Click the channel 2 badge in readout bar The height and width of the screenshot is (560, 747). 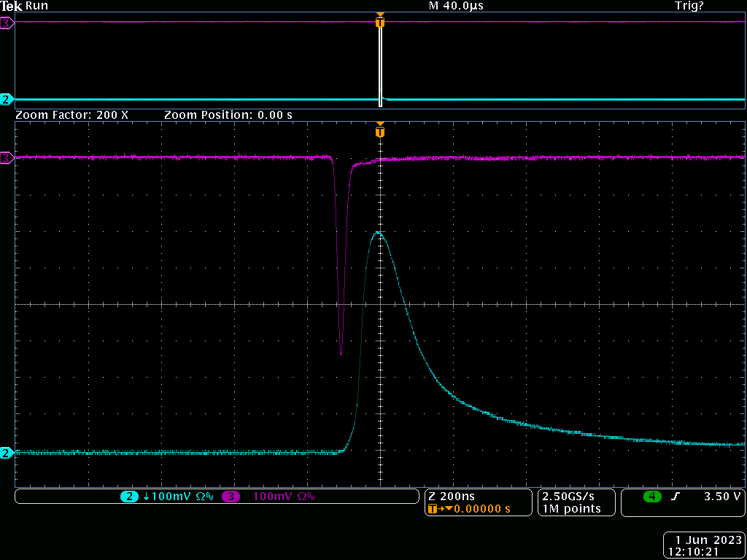click(129, 497)
